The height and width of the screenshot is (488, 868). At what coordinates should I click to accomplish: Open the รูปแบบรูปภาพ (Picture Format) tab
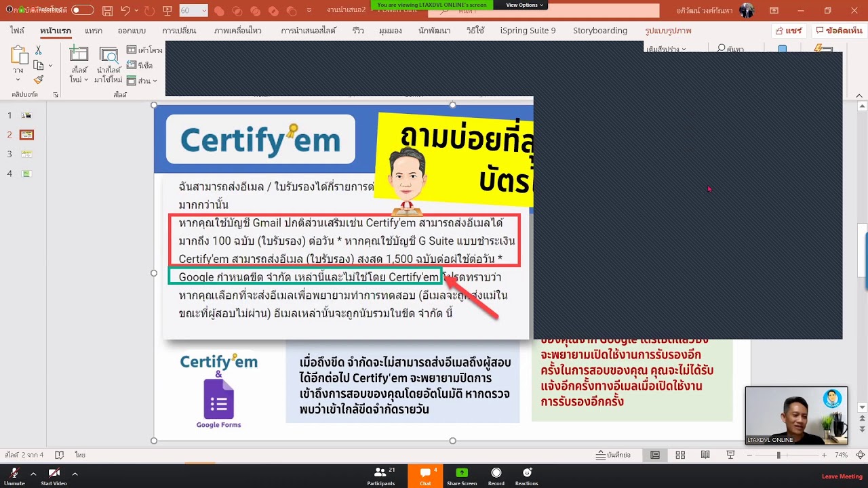point(668,30)
